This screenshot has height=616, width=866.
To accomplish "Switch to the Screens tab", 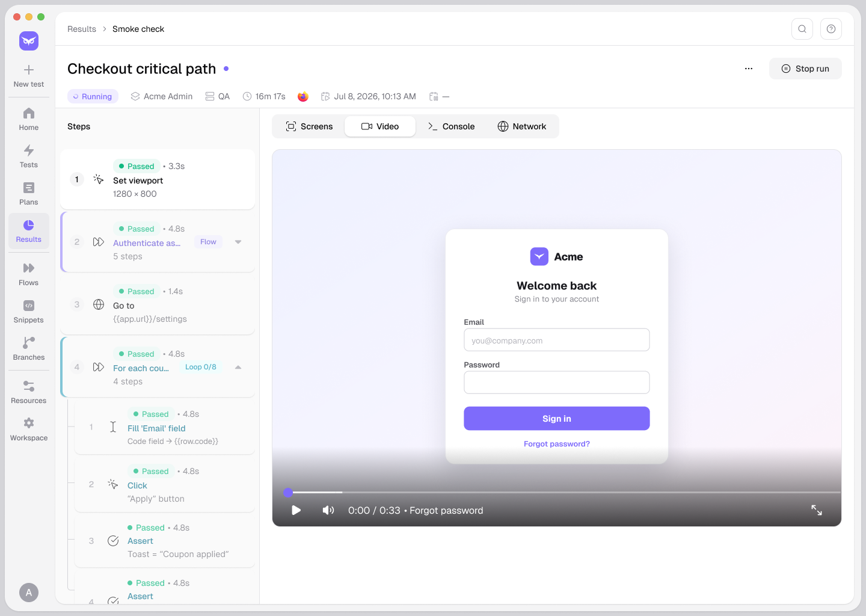I will (309, 126).
